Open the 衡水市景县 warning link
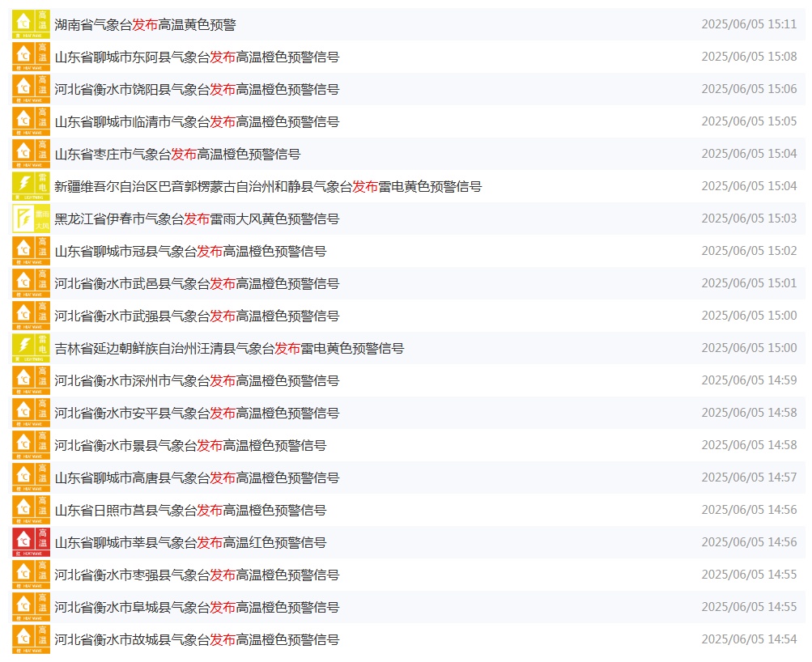The image size is (812, 662). 190,445
